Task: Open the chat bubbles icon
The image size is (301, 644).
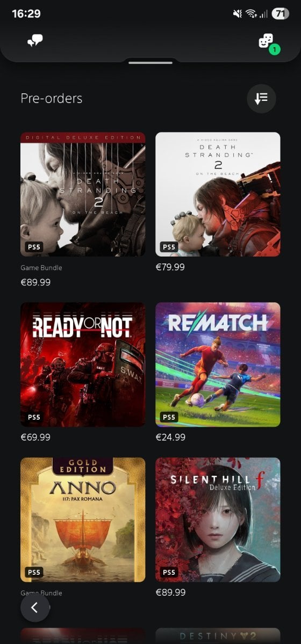Action: (x=35, y=41)
